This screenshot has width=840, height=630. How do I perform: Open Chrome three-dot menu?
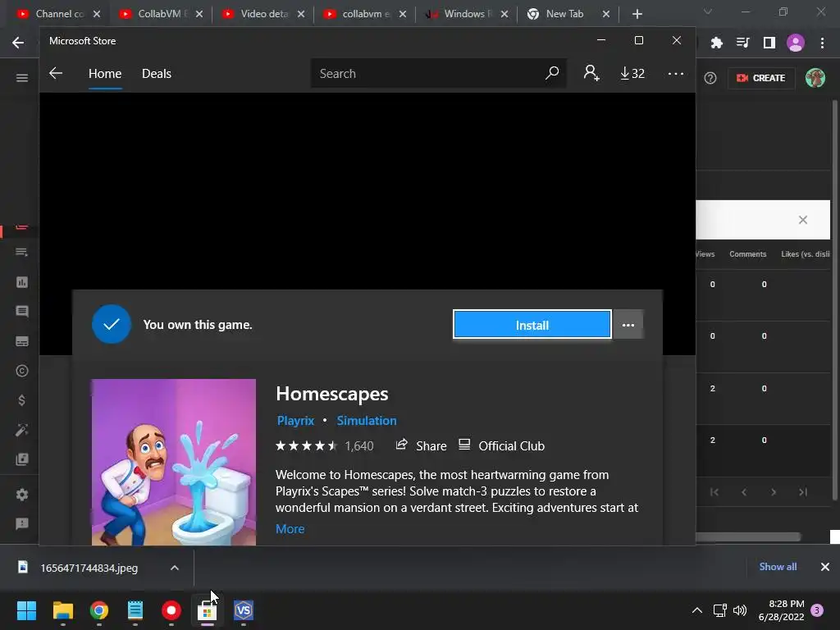click(x=822, y=43)
